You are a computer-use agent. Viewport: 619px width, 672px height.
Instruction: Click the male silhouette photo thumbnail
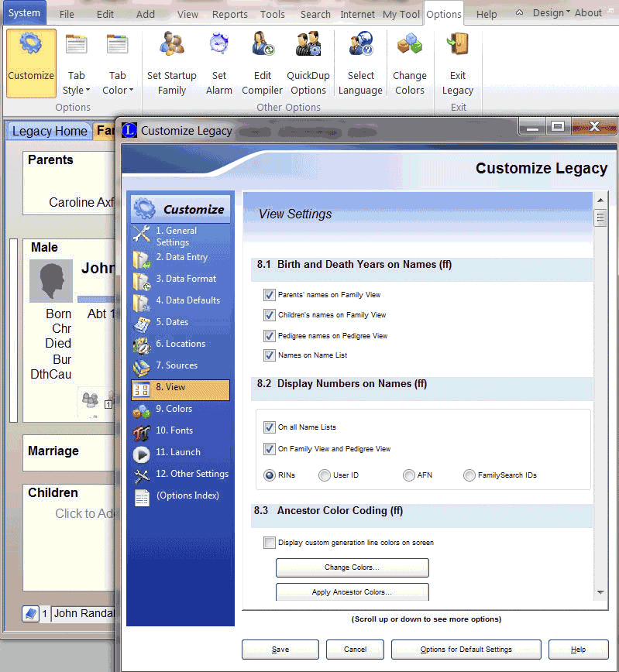(51, 281)
